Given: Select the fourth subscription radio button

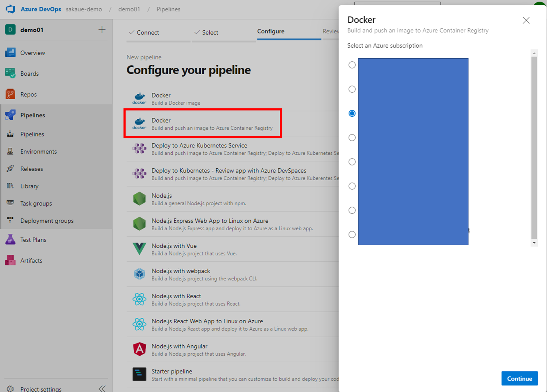Looking at the screenshot, I should [x=352, y=138].
